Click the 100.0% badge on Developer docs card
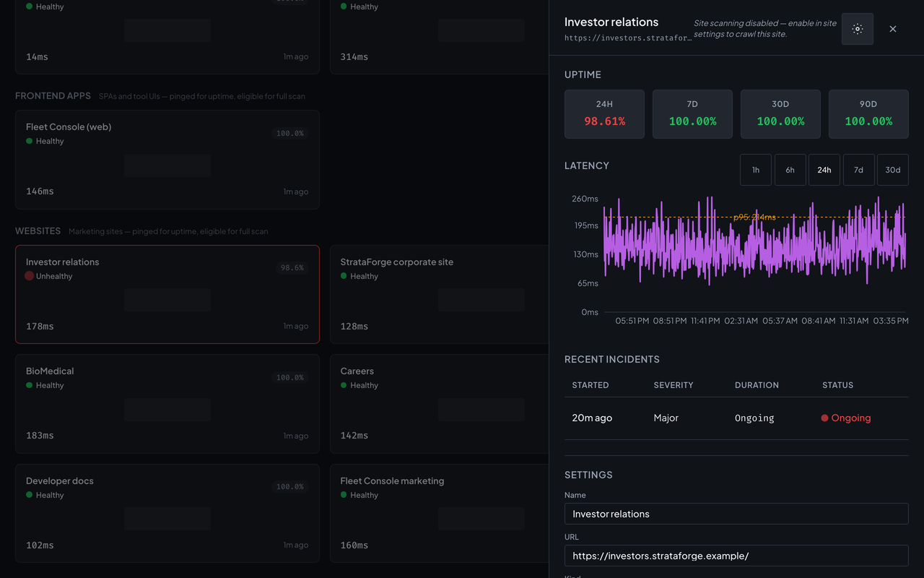This screenshot has width=924, height=578. [x=290, y=487]
